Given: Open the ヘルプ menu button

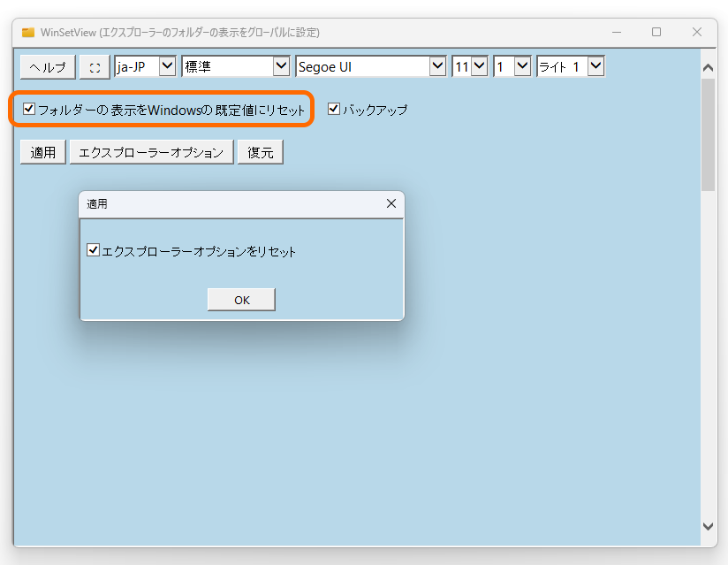Looking at the screenshot, I should click(47, 65).
